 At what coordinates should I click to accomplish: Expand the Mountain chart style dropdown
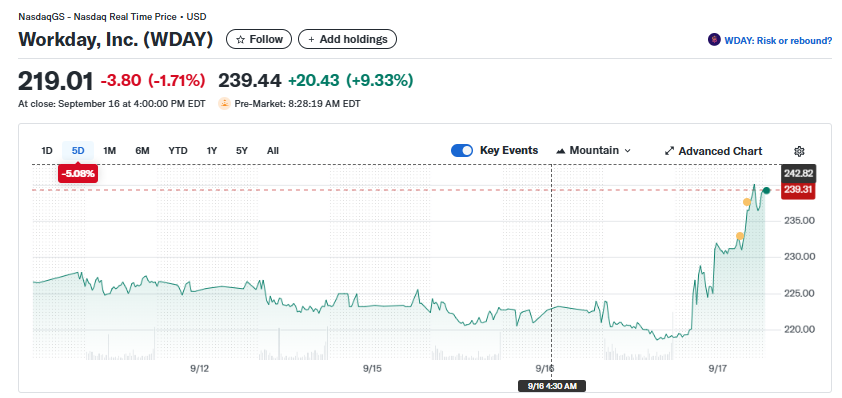[x=593, y=150]
